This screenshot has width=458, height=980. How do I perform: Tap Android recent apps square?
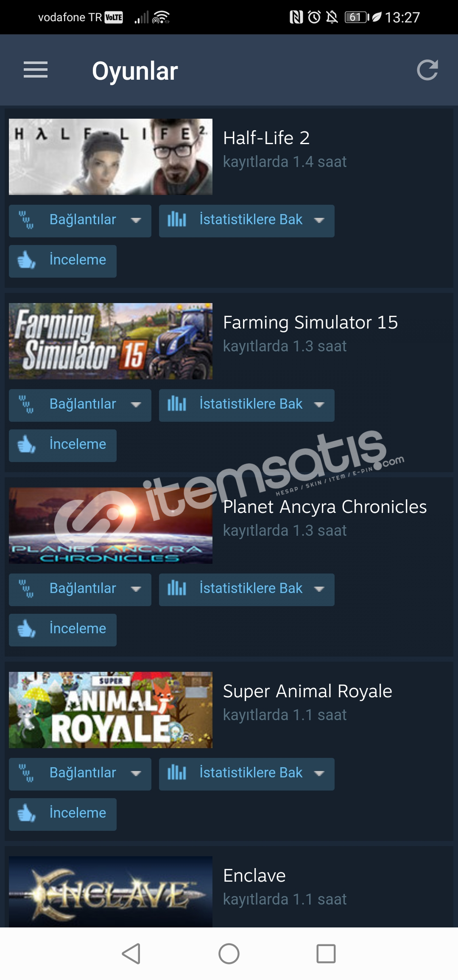pos(326,954)
